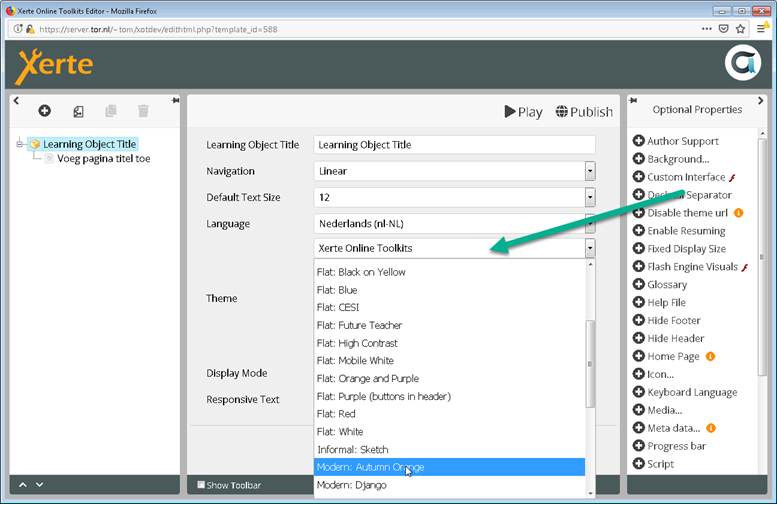Close the Theme dropdown arrow
777x505 pixels.
click(590, 248)
